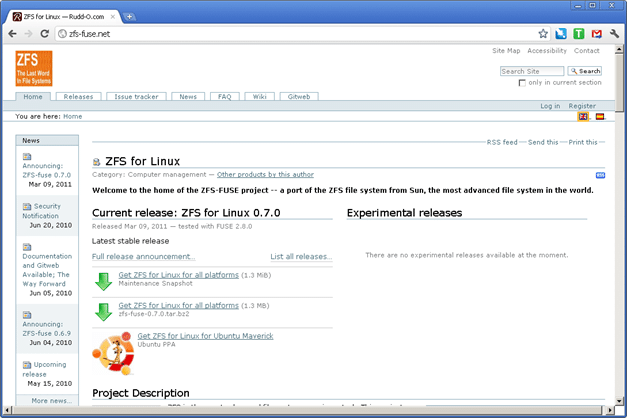
Task: Bookmark this page with the star icon
Action: point(543,34)
